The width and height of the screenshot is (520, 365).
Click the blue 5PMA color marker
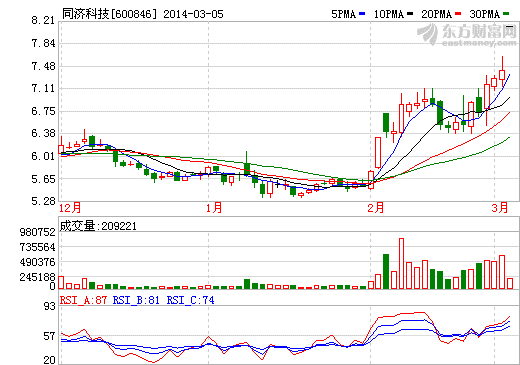pos(362,14)
